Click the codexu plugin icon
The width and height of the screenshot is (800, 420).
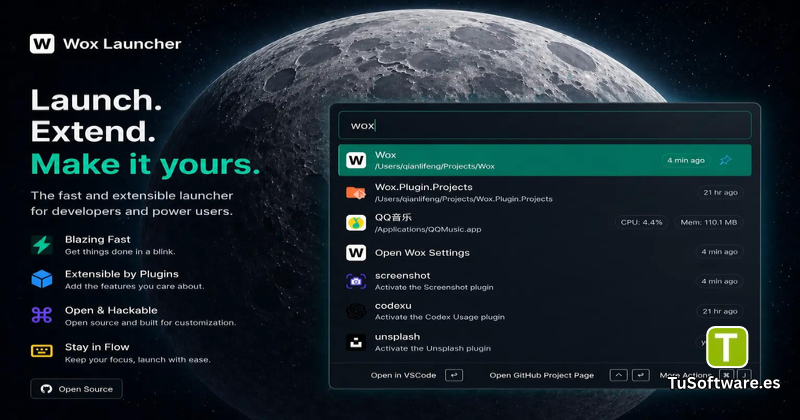point(356,311)
